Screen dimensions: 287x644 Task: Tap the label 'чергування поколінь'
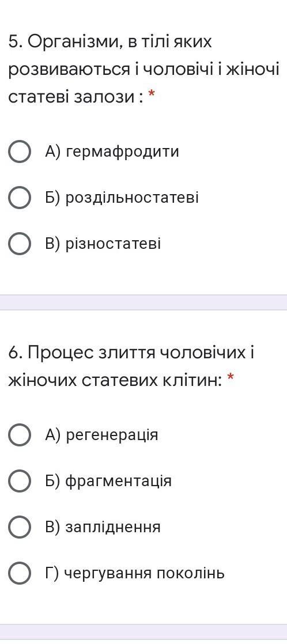coord(145,573)
